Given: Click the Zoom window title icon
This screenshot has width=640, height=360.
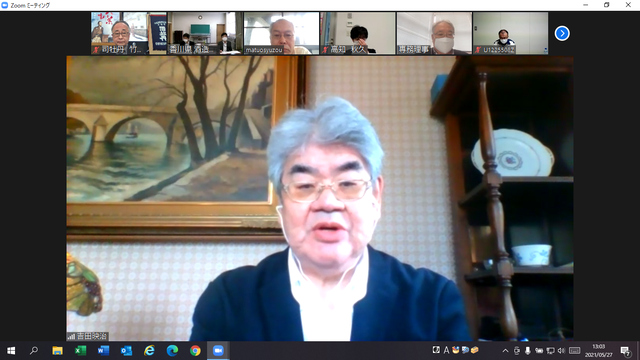Looking at the screenshot, I should tap(5, 5).
